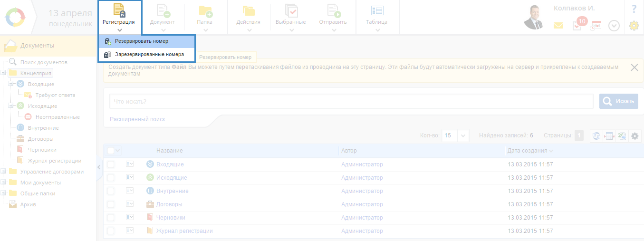Choose Зарезервированные номера from menu
The width and height of the screenshot is (644, 241).
[149, 55]
